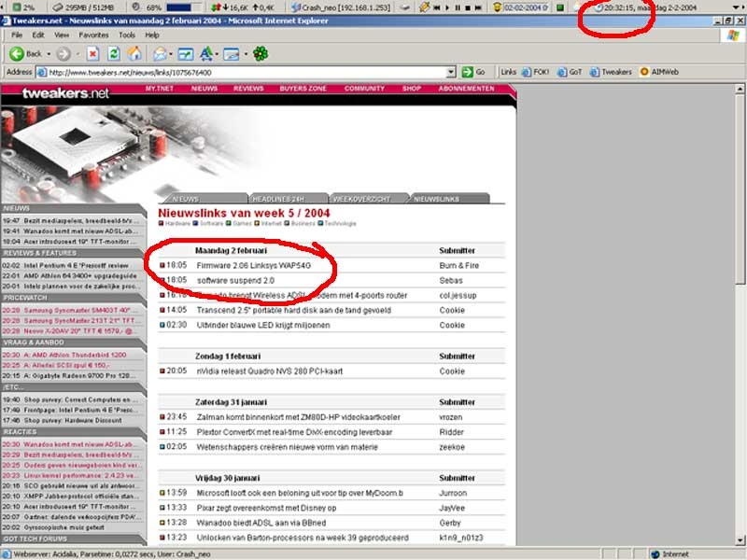747x560 pixels.
Task: Open the AIMWeb link on the Links bar
Action: tap(659, 72)
